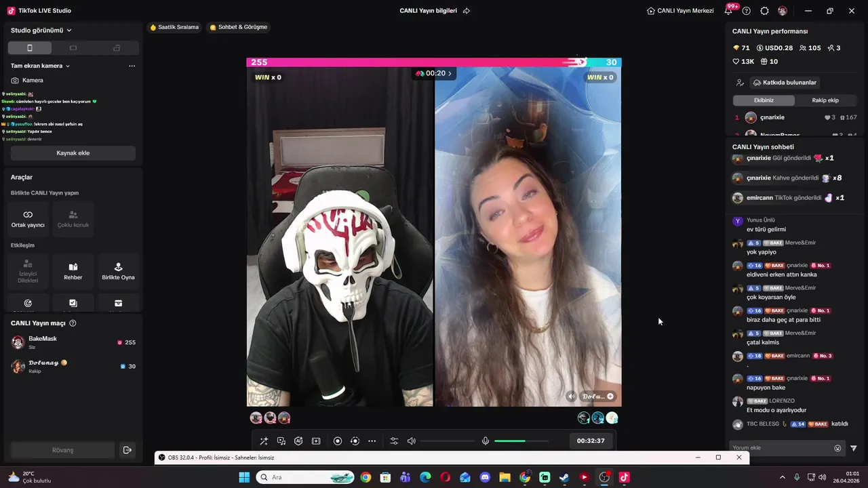
Task: Open the scene three-dot options menu
Action: (x=132, y=66)
